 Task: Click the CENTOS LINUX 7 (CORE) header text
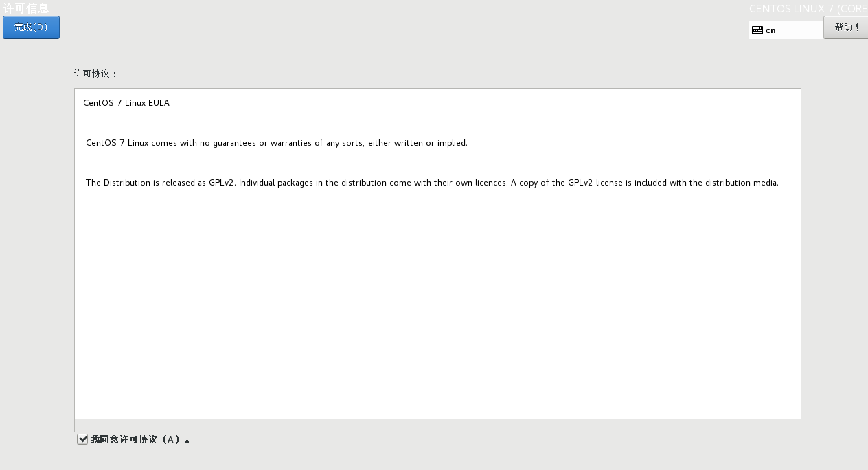(x=808, y=9)
